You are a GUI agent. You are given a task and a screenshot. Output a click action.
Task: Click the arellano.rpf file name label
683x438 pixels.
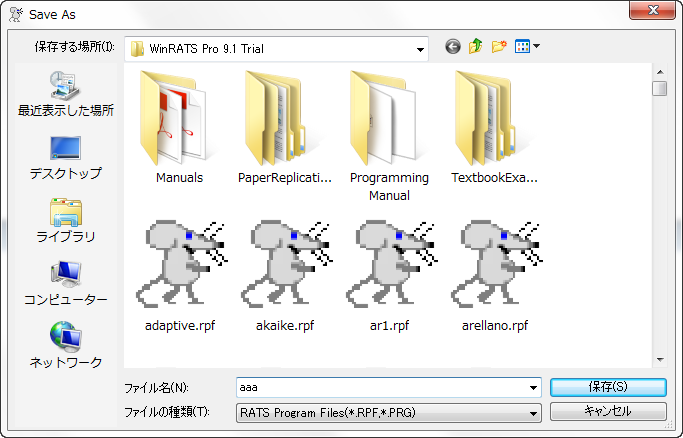tap(495, 326)
